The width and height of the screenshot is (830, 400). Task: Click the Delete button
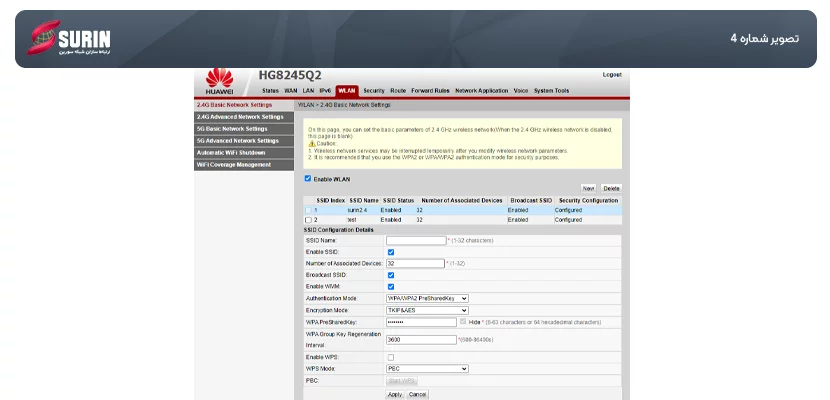tap(611, 188)
